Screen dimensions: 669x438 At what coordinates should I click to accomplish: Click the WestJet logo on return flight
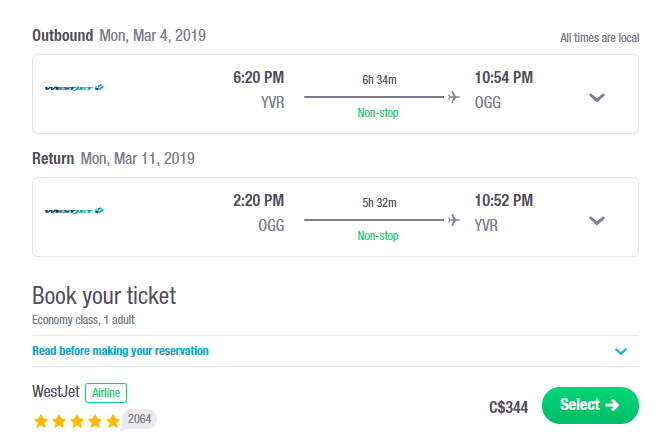click(74, 211)
